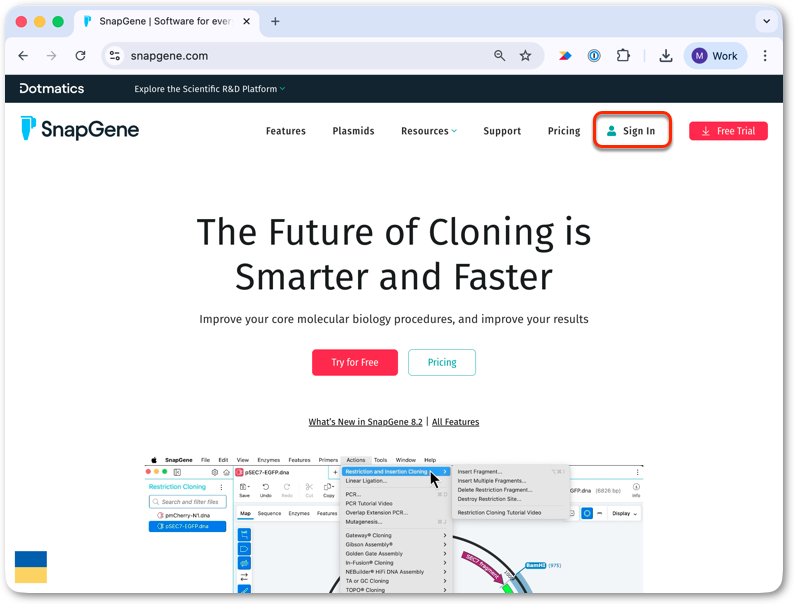The image size is (794, 604).
Task: Expand the tab search chevron
Action: point(766,21)
